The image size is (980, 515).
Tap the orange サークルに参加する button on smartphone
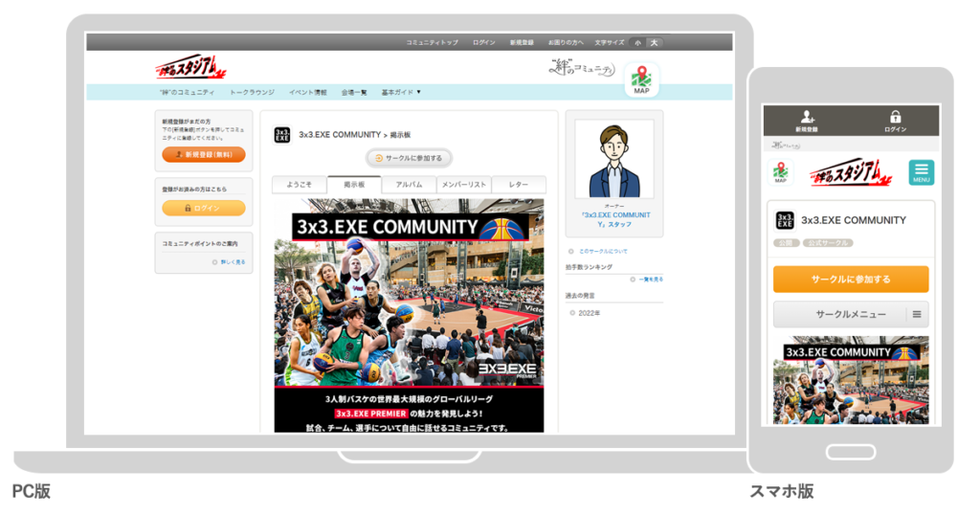tap(851, 280)
